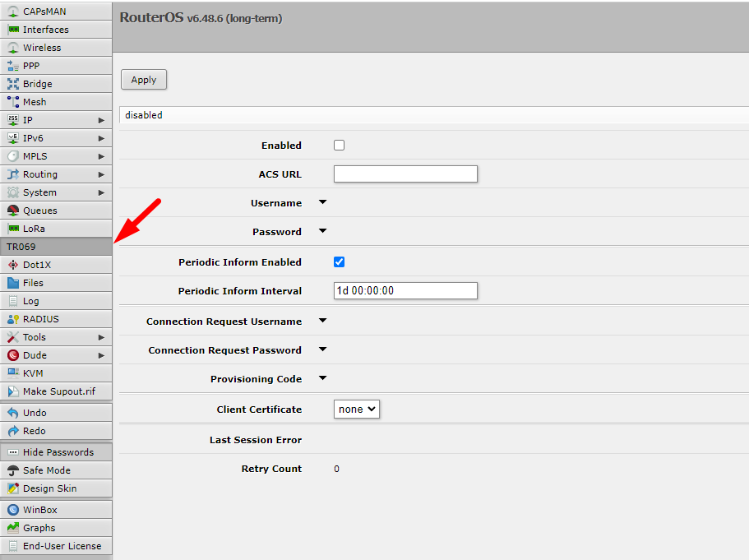Open the TR069 menu item
749x560 pixels.
point(56,247)
